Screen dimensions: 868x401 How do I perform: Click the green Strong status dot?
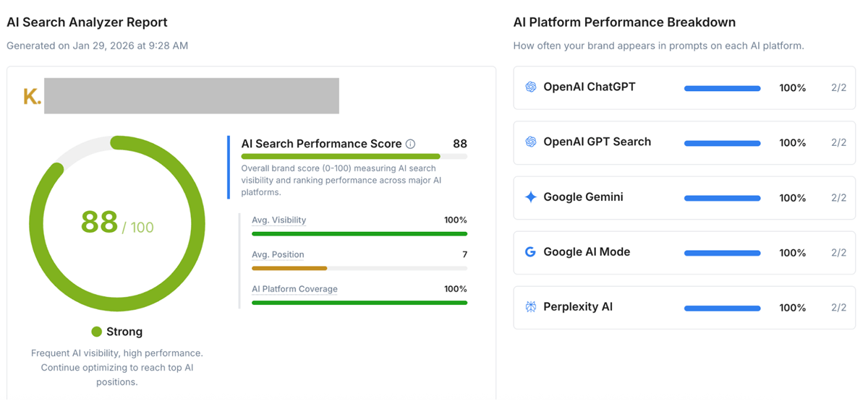[x=97, y=332]
